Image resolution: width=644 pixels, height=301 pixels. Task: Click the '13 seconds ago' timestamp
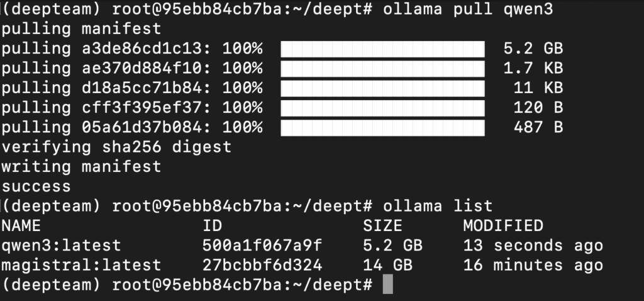[x=533, y=246]
